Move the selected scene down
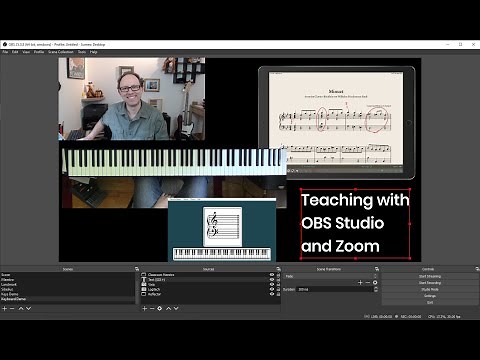This screenshot has height=360, width=480. (28, 308)
